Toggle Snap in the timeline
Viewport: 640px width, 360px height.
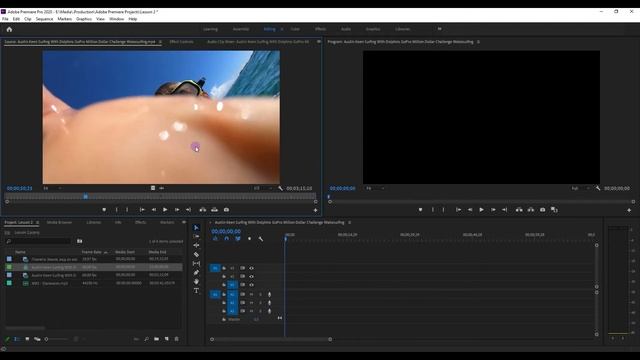(x=227, y=239)
